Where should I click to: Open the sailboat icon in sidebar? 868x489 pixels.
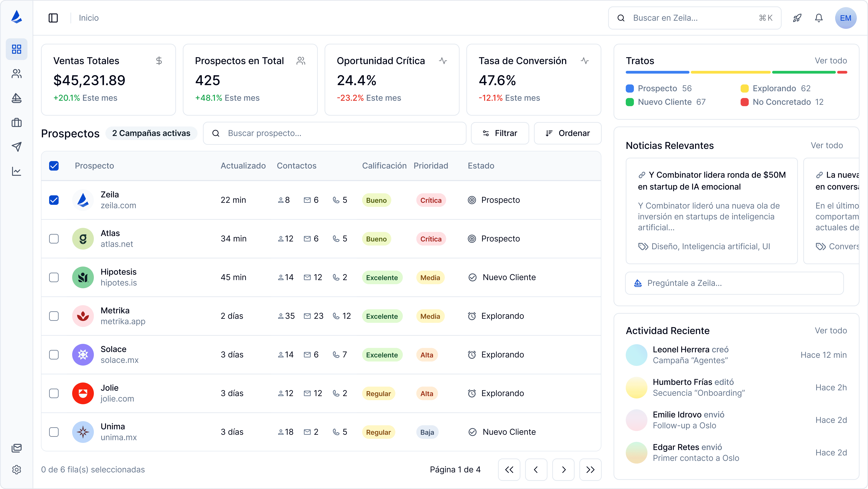pos(16,98)
